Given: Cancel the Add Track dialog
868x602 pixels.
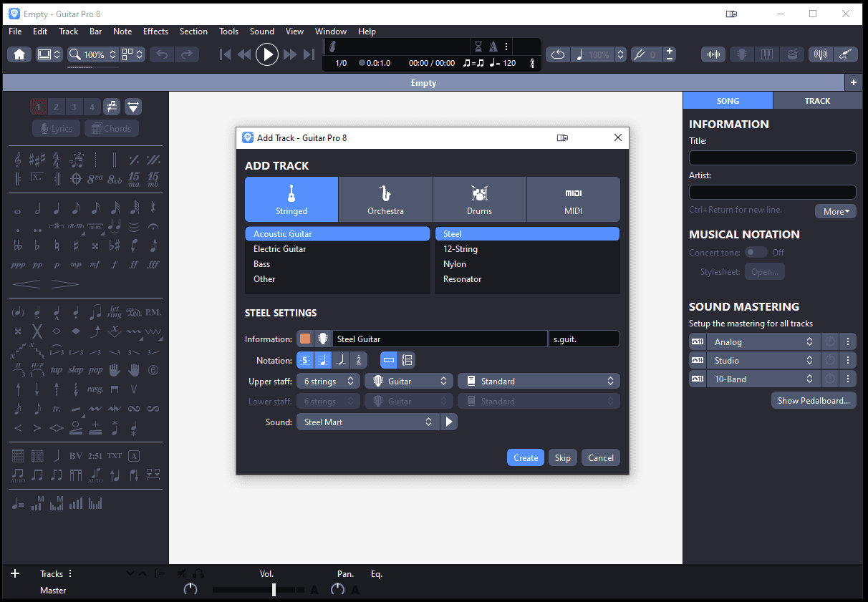Looking at the screenshot, I should tap(601, 457).
